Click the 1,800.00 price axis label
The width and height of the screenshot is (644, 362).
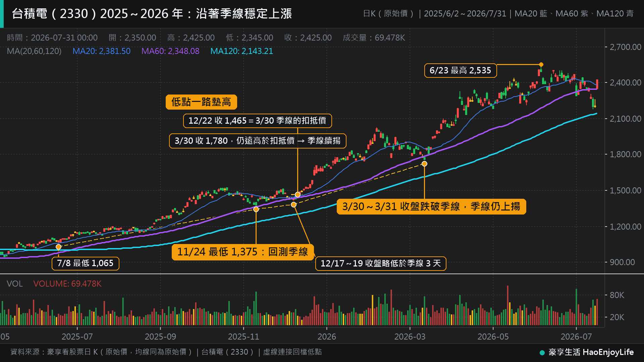point(625,154)
